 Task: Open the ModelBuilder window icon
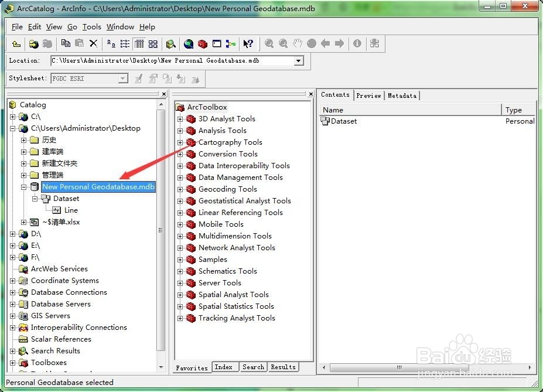click(231, 43)
